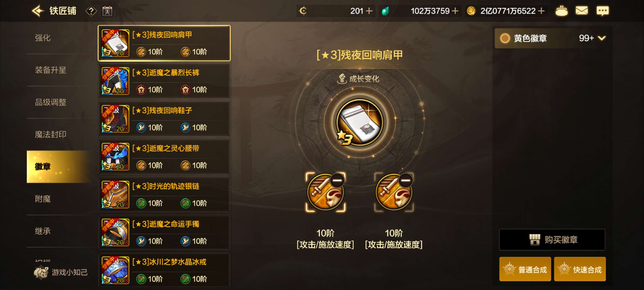Switch to the 魔法封印 tab

tap(51, 134)
